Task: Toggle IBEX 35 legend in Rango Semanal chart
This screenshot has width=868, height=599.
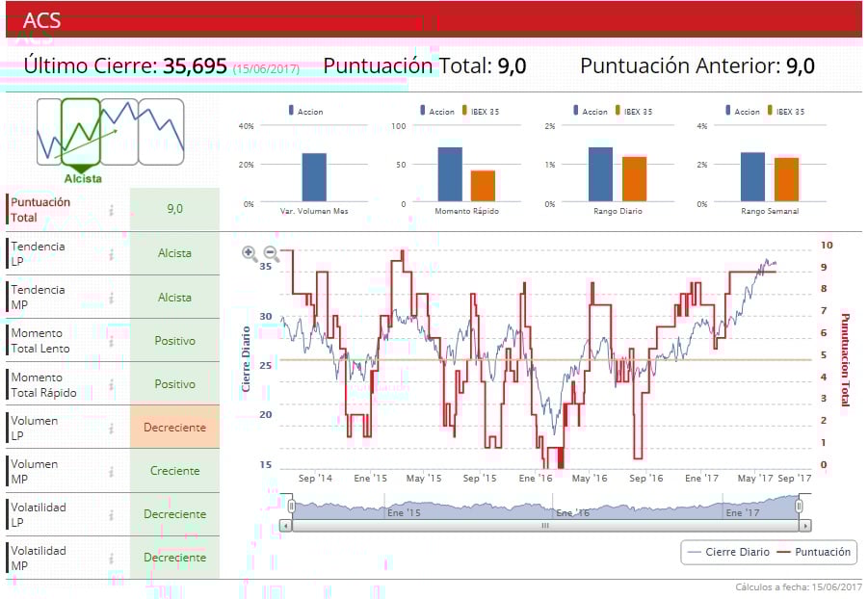Action: [786, 111]
